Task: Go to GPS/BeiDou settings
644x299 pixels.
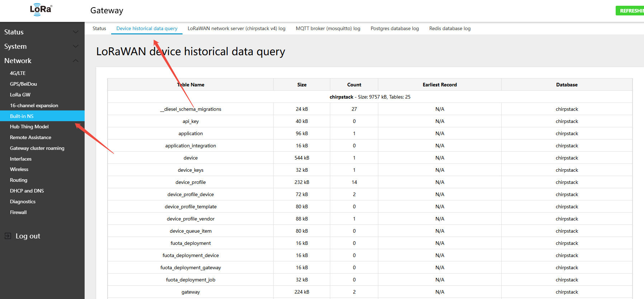Action: tap(23, 84)
